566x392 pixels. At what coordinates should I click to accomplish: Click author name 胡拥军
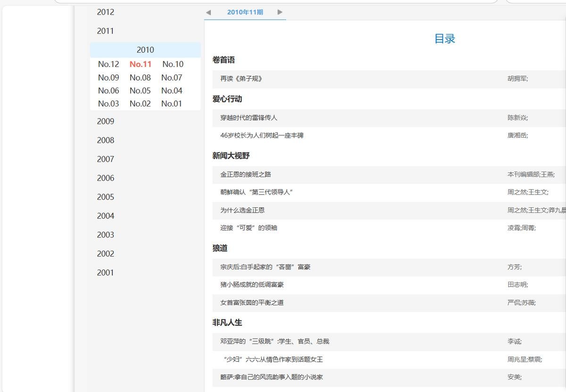517,79
